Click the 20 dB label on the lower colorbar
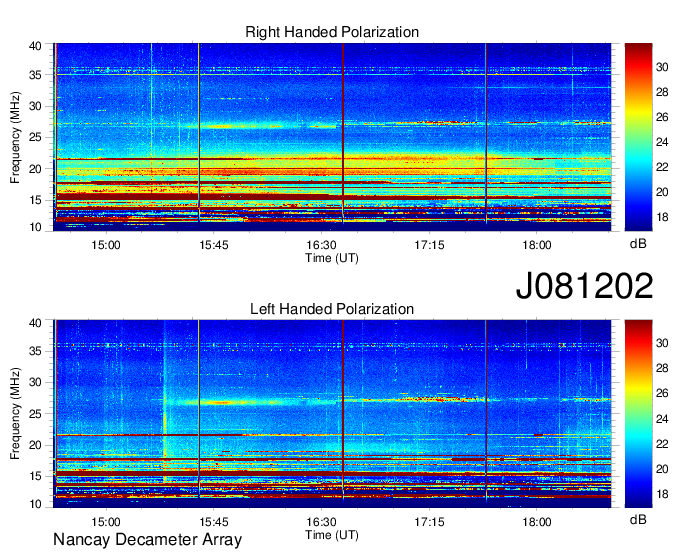The width and height of the screenshot is (680, 552). point(662,469)
